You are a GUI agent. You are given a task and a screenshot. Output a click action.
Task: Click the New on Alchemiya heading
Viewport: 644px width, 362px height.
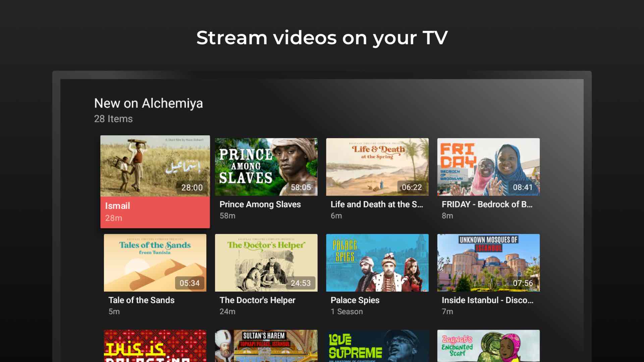[148, 103]
